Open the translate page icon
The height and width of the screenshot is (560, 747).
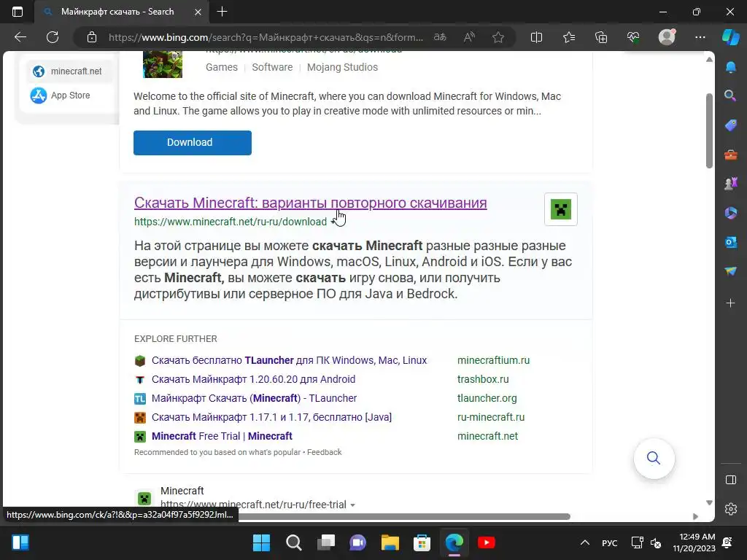(440, 37)
